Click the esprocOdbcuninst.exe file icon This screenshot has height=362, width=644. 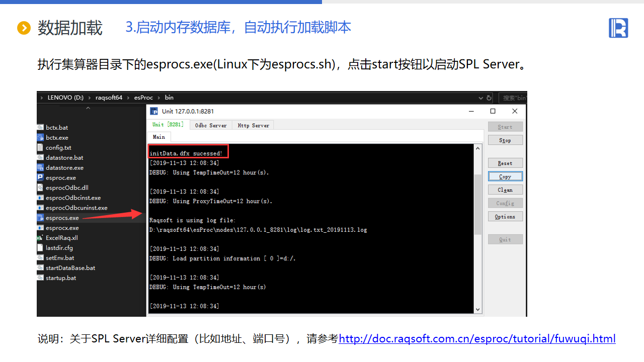(x=40, y=208)
